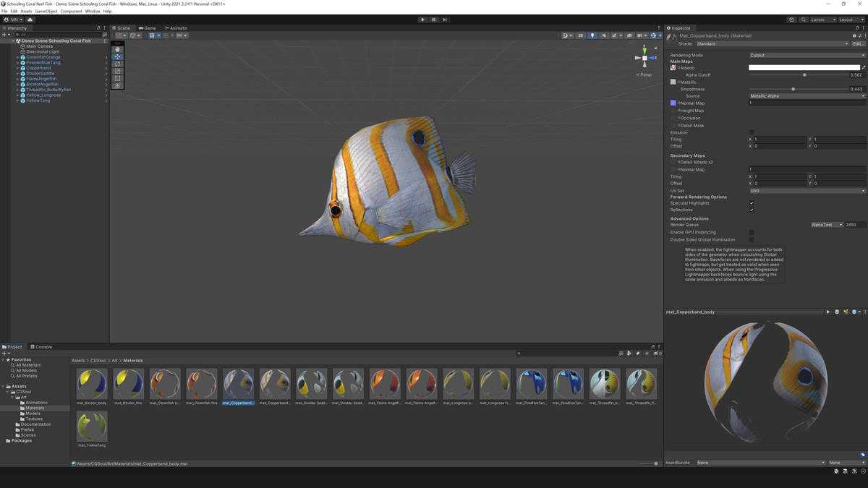Toggle Emission checkbox

(x=752, y=132)
